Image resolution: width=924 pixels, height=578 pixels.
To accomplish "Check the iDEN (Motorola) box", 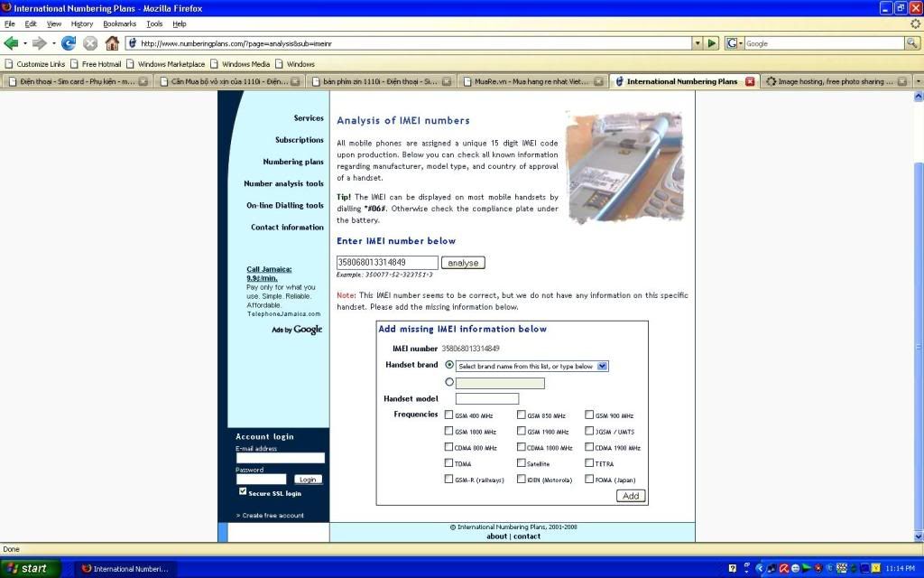I will (x=521, y=479).
